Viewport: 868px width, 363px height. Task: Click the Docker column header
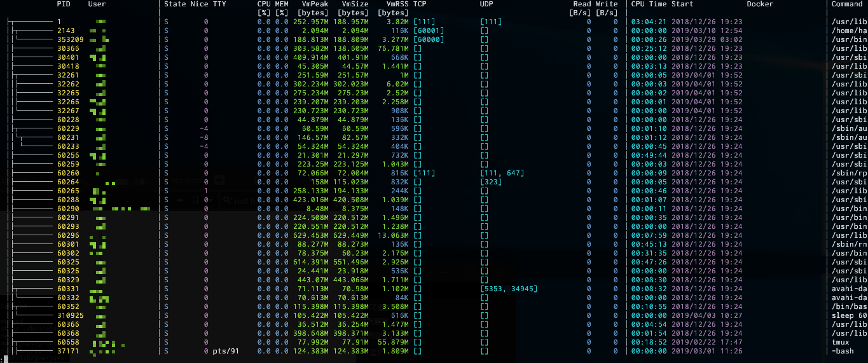coord(760,4)
